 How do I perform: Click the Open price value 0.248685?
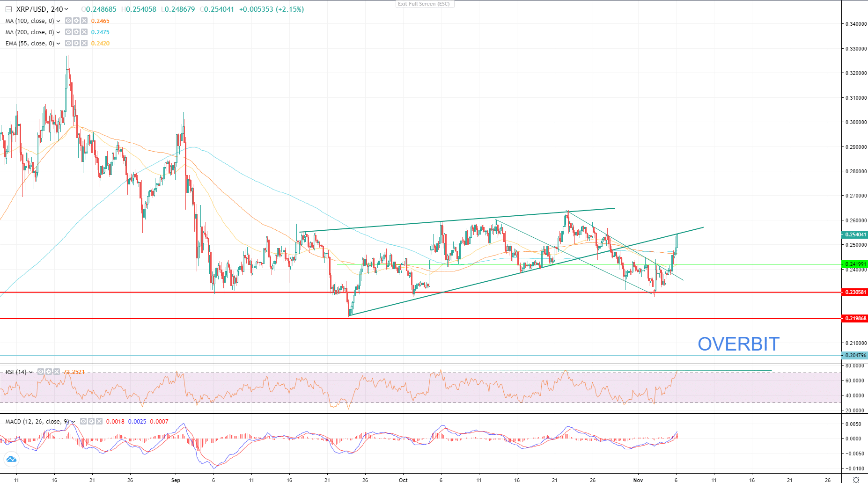[x=101, y=9]
